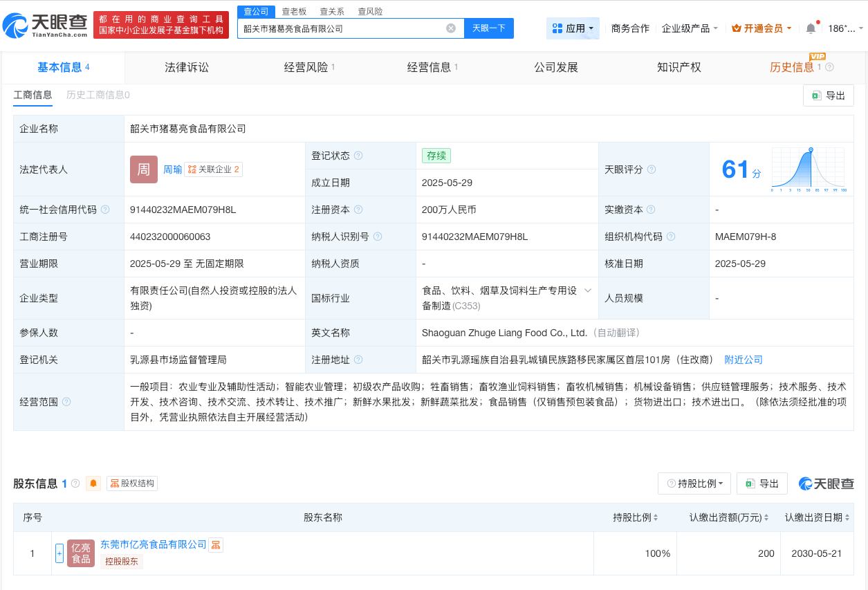The image size is (868, 590).
Task: Click the 天眼一下 search button
Action: tap(489, 28)
